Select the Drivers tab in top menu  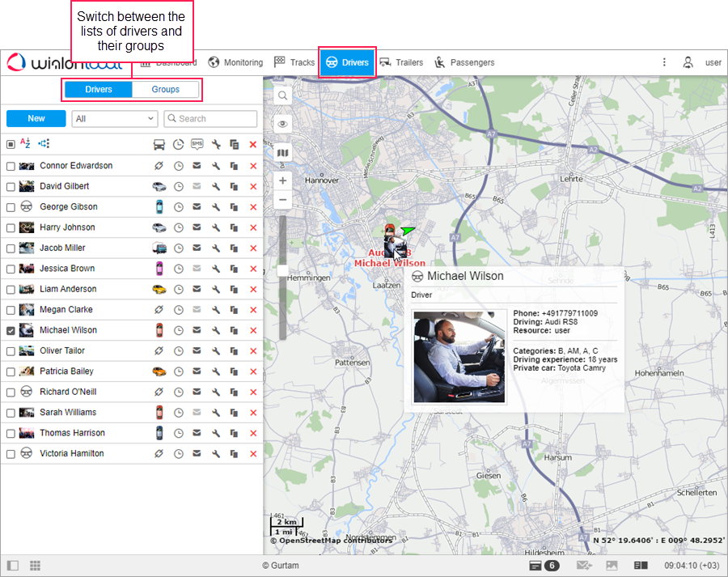pos(347,62)
